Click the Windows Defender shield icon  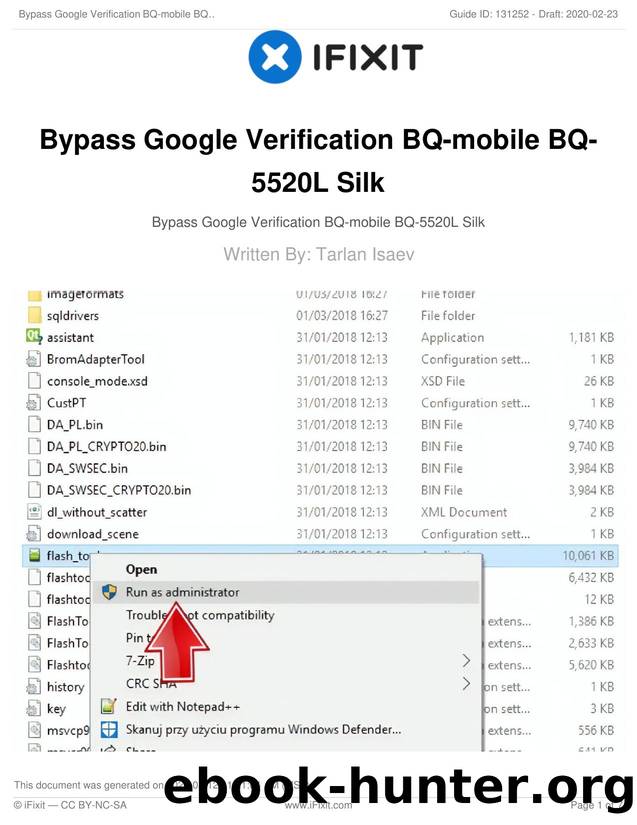109,729
